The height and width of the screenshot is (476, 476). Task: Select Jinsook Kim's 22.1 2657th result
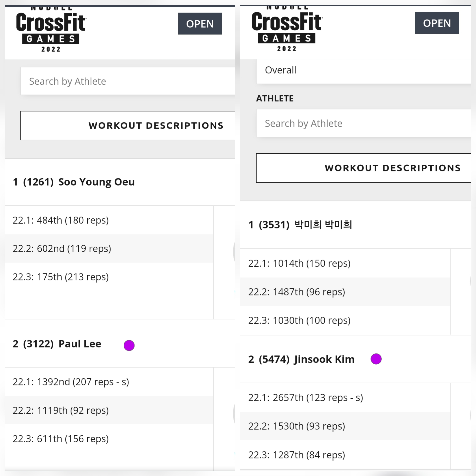pyautogui.click(x=345, y=397)
